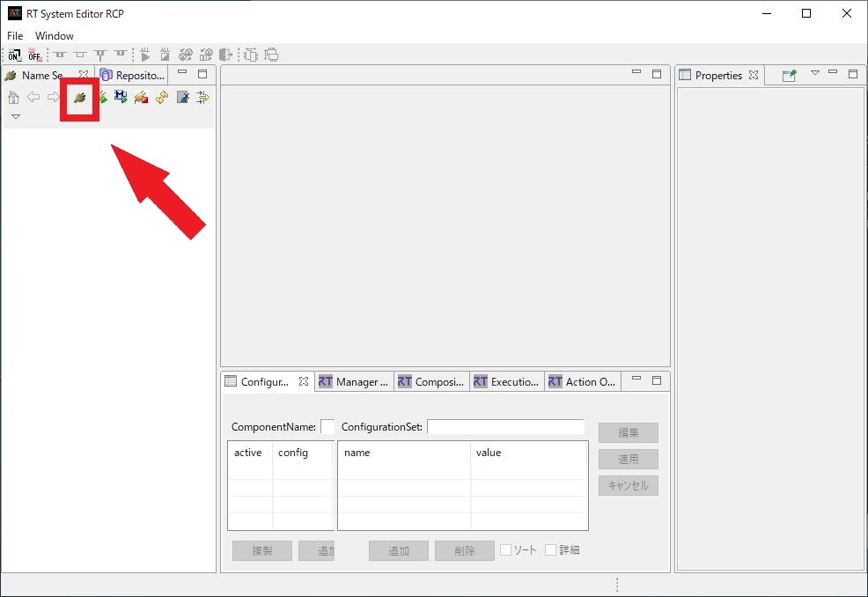Image resolution: width=868 pixels, height=597 pixels.
Task: Click the キャンセル cancel button
Action: pos(629,486)
